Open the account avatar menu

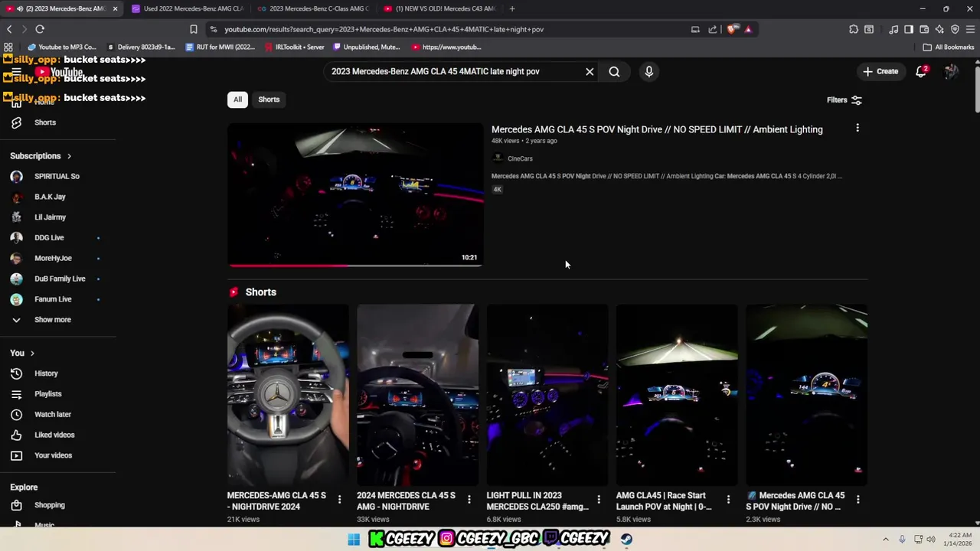[x=951, y=71]
